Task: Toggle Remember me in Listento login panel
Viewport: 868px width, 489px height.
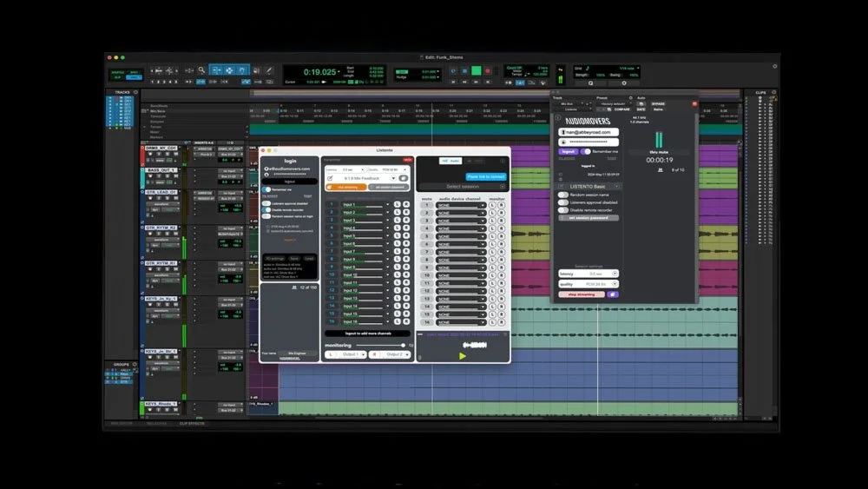Action: [266, 189]
